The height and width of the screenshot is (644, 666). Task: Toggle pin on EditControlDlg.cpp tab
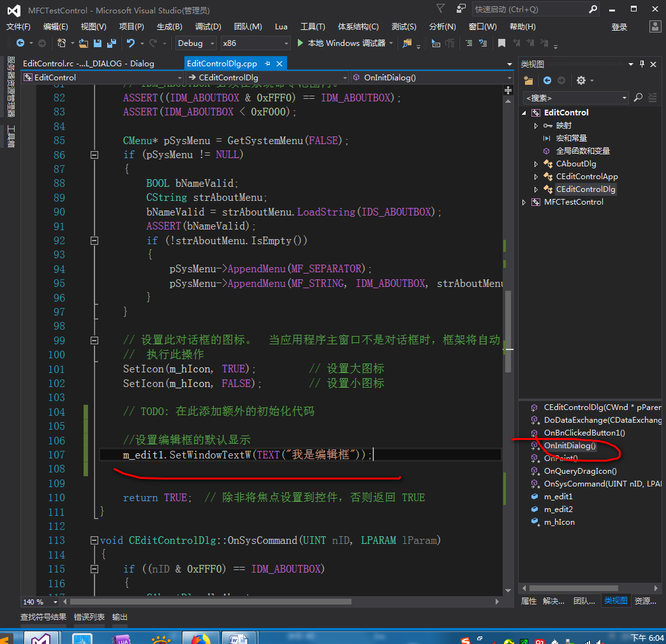pyautogui.click(x=267, y=64)
